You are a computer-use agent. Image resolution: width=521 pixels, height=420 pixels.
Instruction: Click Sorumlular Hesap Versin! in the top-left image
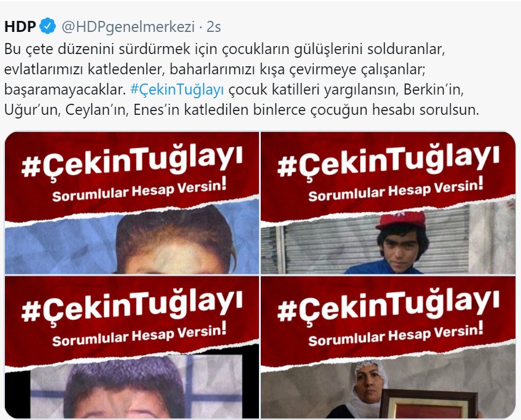(139, 192)
